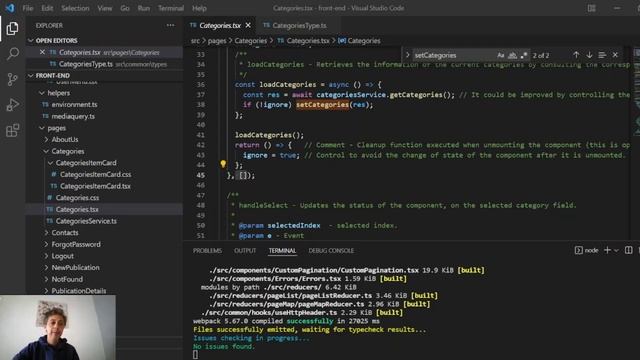Open the Explorer view in activity bar

pos(12,29)
